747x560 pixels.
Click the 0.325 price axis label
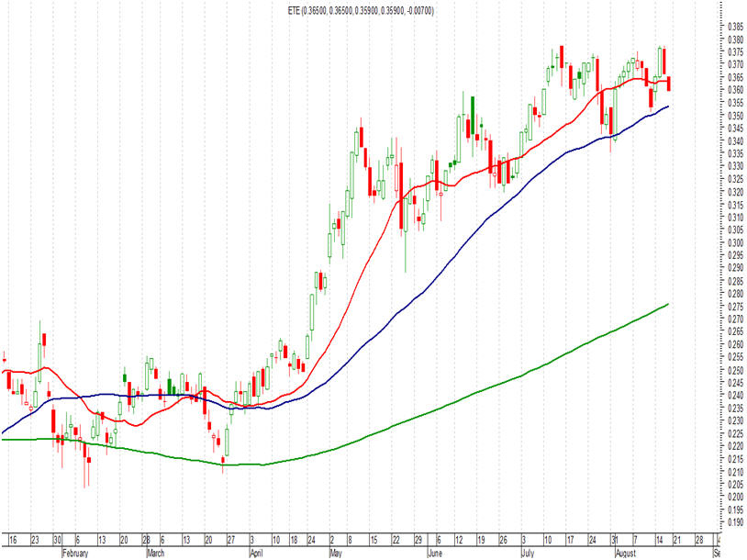737,179
